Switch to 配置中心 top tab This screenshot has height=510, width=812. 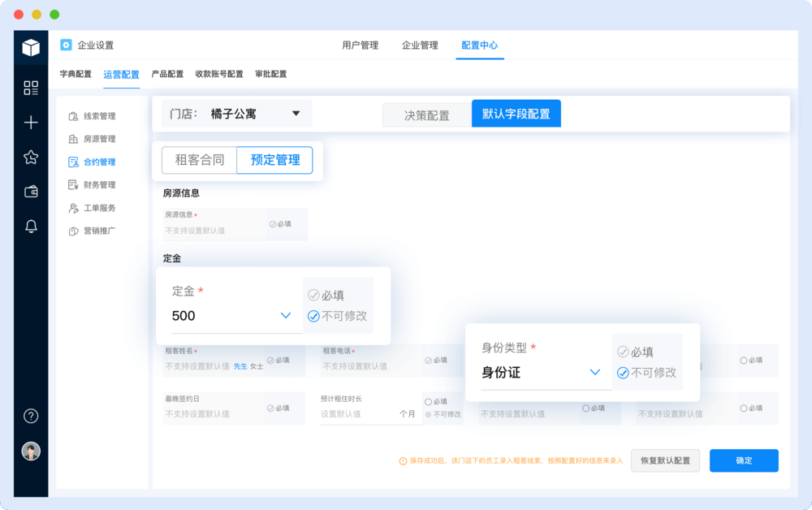click(480, 45)
